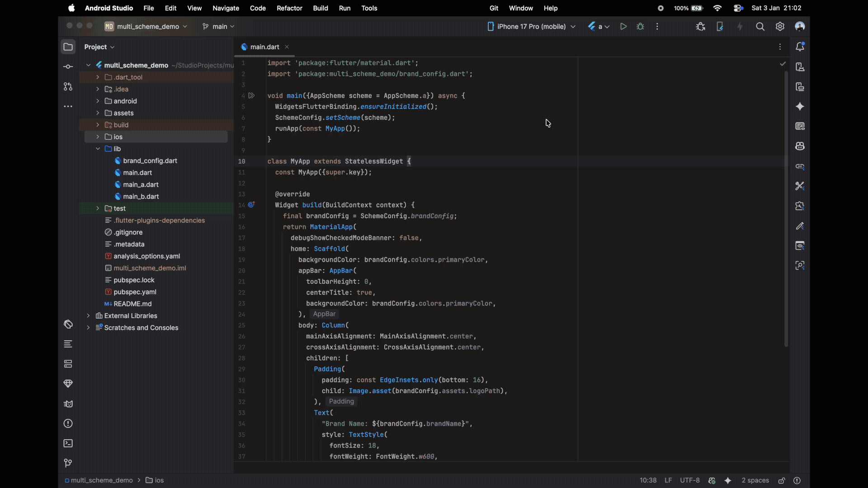Open IDE settings gear icon
868x488 pixels.
point(780,27)
